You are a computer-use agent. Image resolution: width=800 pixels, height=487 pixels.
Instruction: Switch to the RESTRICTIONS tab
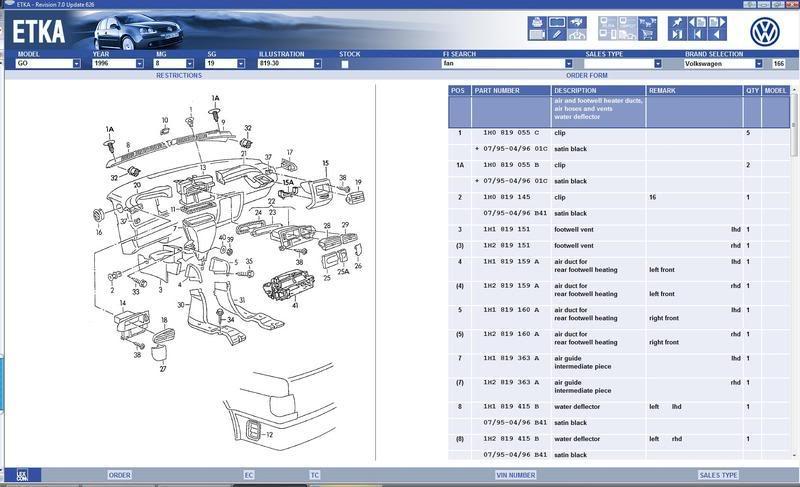click(x=179, y=75)
